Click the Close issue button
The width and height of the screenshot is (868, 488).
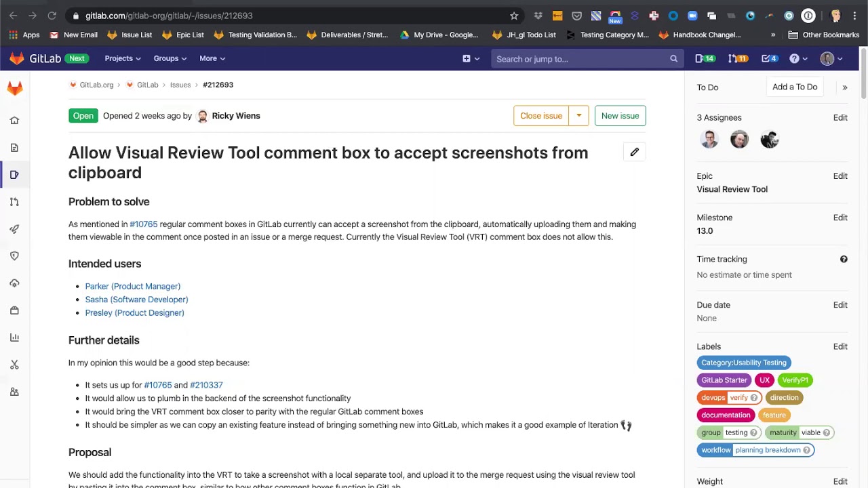click(x=541, y=116)
